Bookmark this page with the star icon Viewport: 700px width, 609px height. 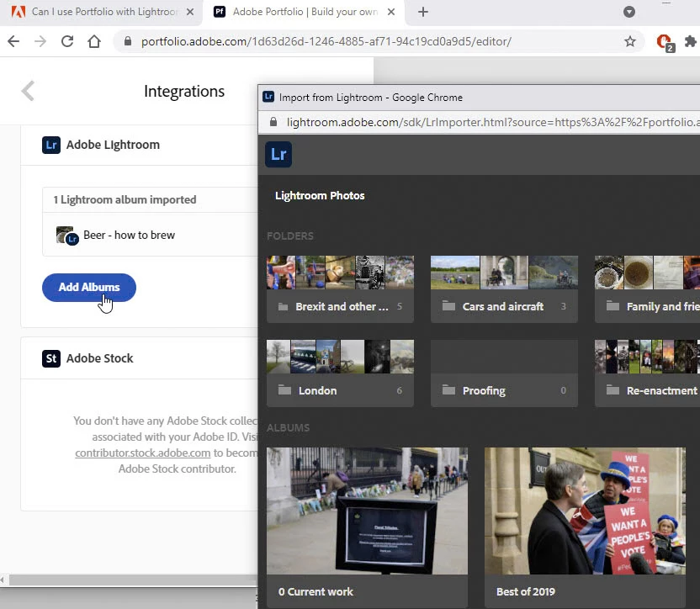630,41
